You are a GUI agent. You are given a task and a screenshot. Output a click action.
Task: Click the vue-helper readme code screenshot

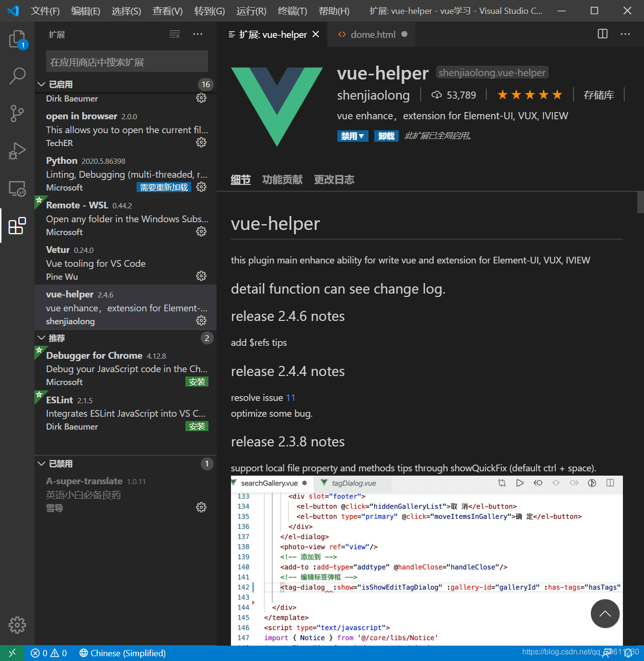(x=427, y=560)
